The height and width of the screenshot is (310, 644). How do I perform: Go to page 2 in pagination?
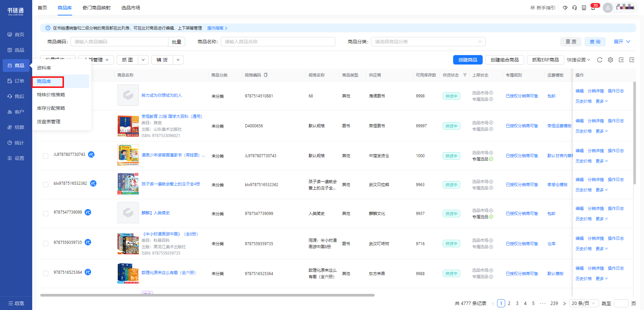pos(509,303)
